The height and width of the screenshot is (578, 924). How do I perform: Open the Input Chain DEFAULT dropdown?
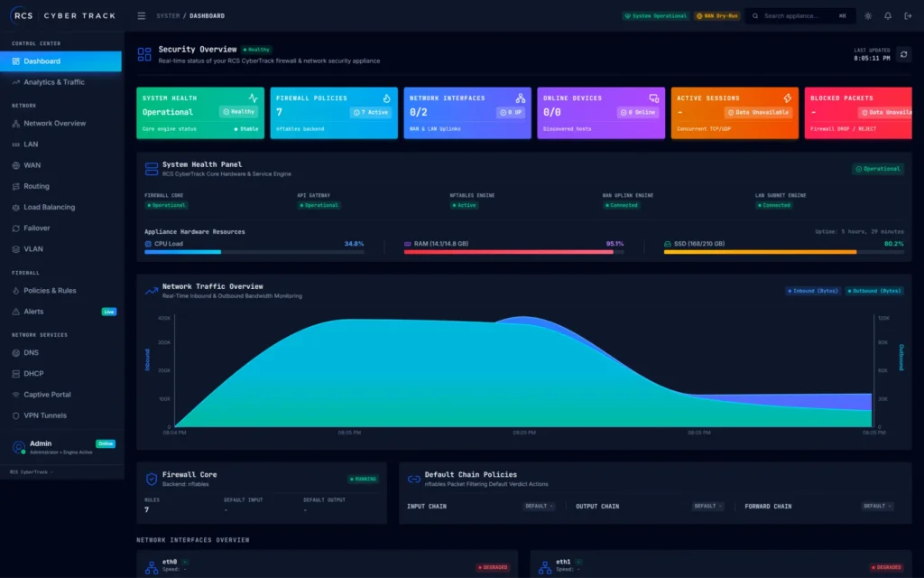coord(539,506)
